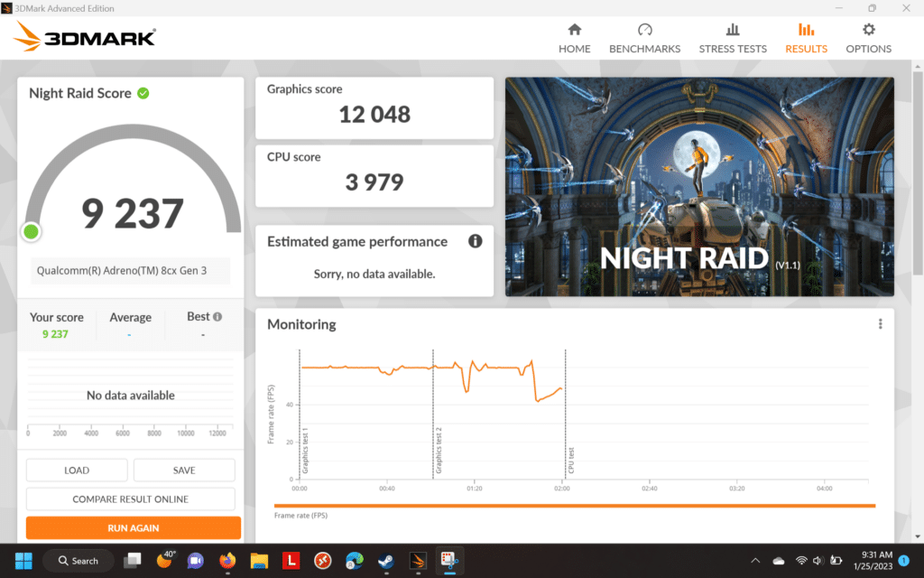Click the vertical scrollbar thumb of the results page
Viewport: 924px width, 578px height.
(918, 172)
